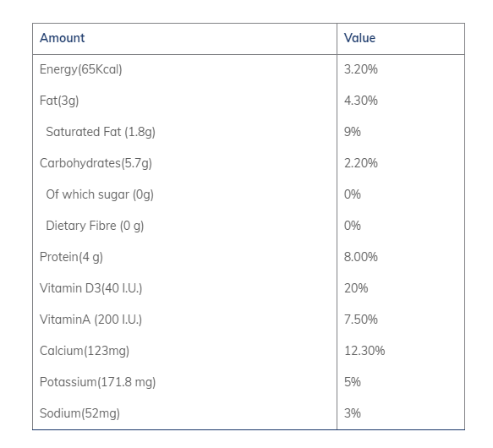Click the 3.20% energy value
The width and height of the screenshot is (493, 448).
click(360, 69)
